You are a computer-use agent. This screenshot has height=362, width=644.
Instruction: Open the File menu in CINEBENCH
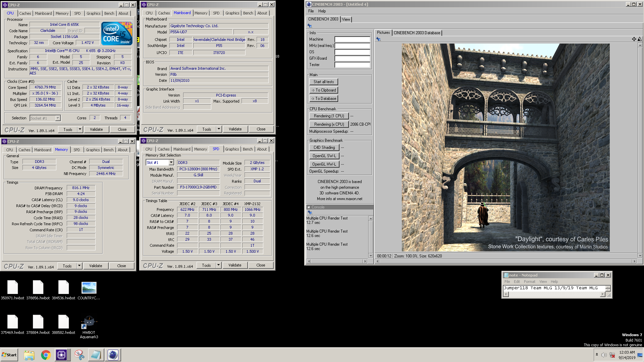pyautogui.click(x=311, y=11)
